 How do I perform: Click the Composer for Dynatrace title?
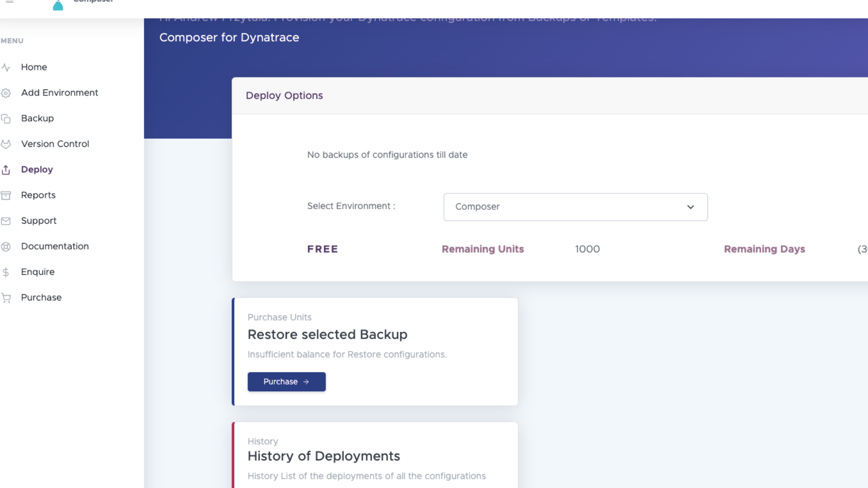pos(229,38)
